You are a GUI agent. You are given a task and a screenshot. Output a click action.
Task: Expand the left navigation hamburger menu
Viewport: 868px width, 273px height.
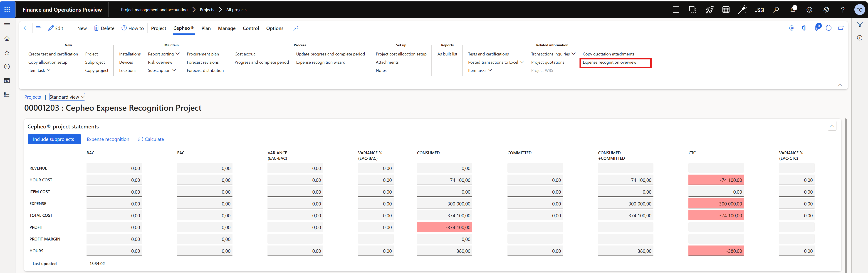pyautogui.click(x=7, y=25)
